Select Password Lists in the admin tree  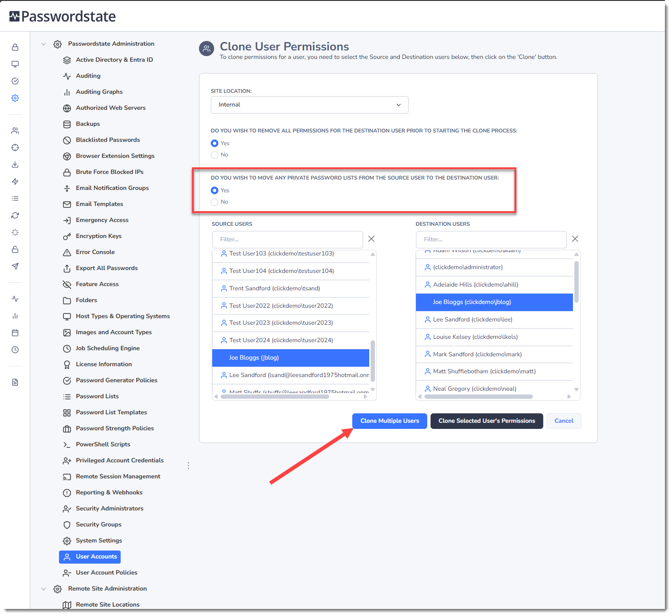(x=97, y=396)
